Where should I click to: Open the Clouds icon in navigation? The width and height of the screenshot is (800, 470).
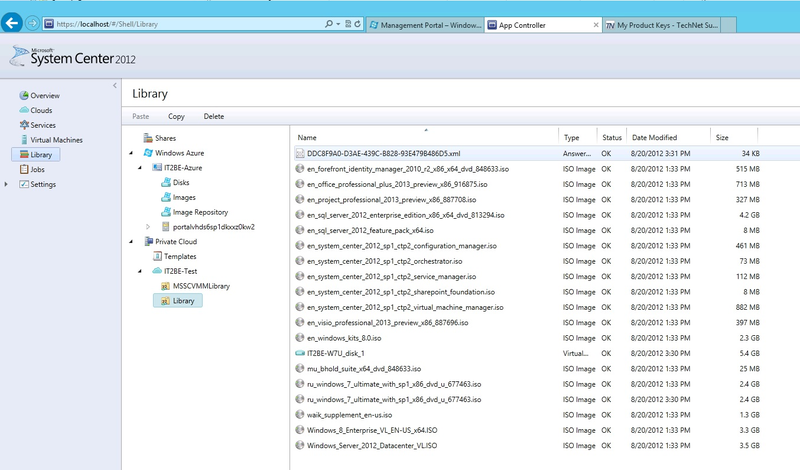point(24,110)
